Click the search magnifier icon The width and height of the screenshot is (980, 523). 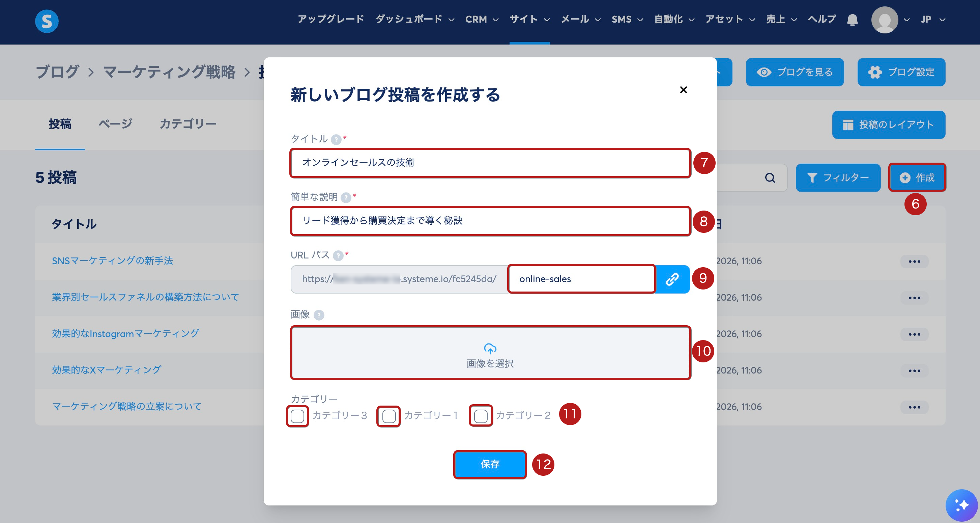click(x=770, y=178)
